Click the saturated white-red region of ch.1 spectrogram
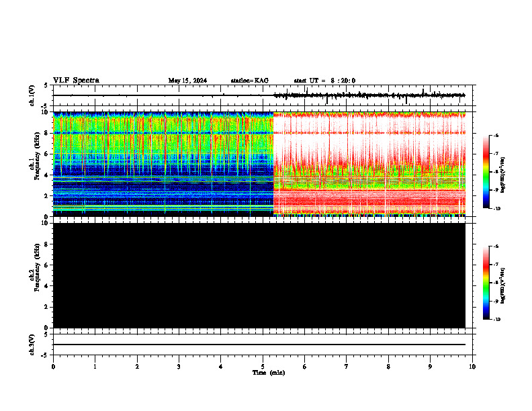 point(369,164)
